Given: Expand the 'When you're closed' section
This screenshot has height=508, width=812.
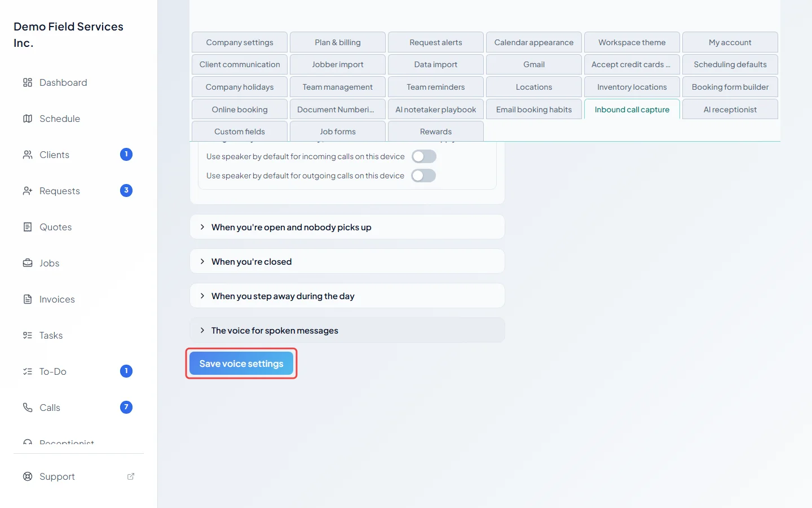Looking at the screenshot, I should click(x=347, y=261).
